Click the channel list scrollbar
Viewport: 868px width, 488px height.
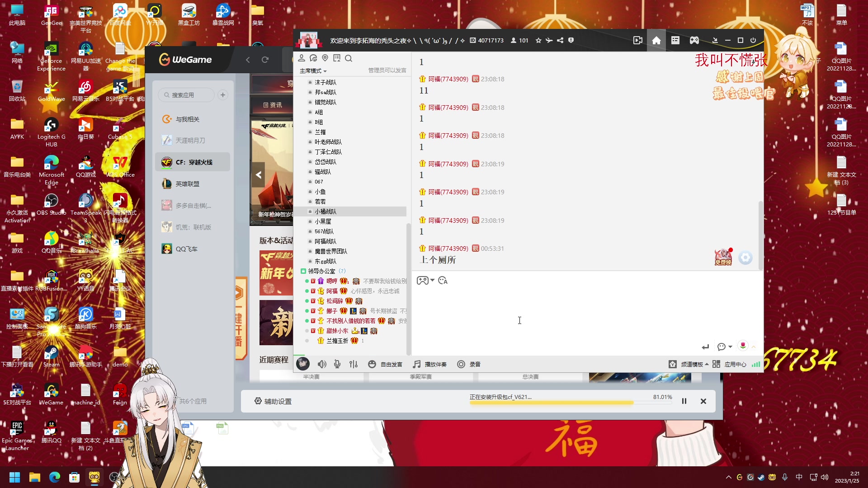coord(409,289)
